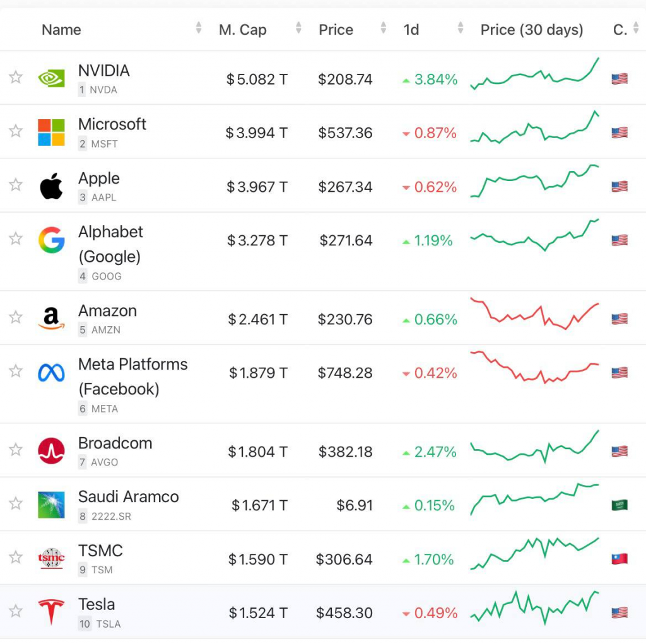Screen dimensions: 646x644
Task: Open the Meta Platforms (Facebook) link
Action: [132, 376]
